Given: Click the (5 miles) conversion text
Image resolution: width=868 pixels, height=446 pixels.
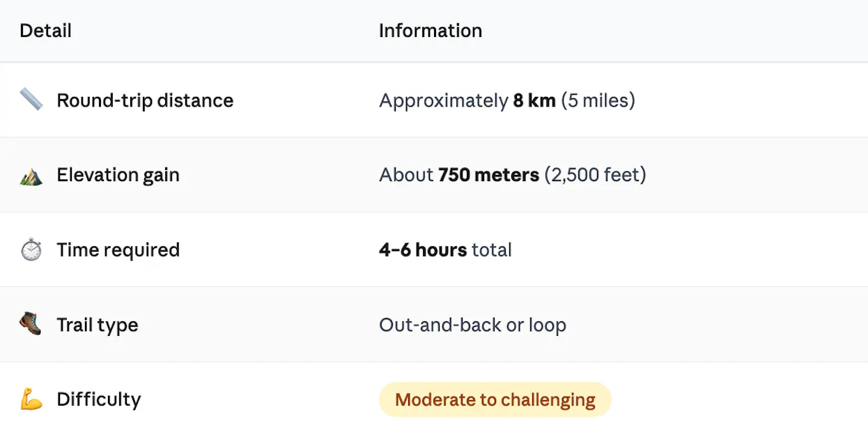Looking at the screenshot, I should 598,100.
